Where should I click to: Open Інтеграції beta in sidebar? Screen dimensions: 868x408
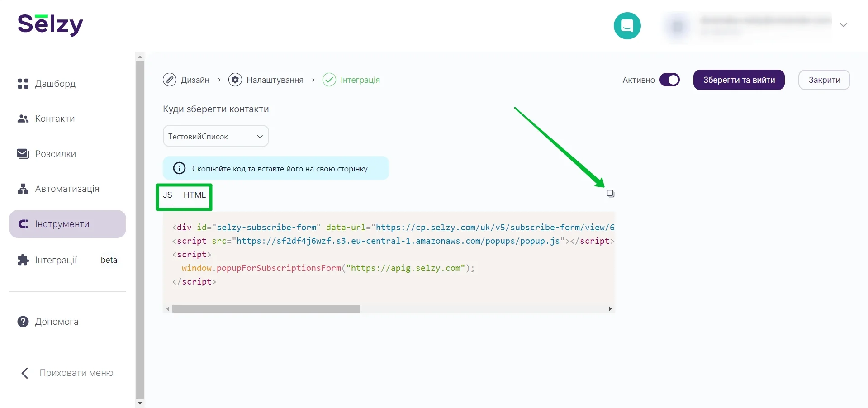tap(67, 260)
